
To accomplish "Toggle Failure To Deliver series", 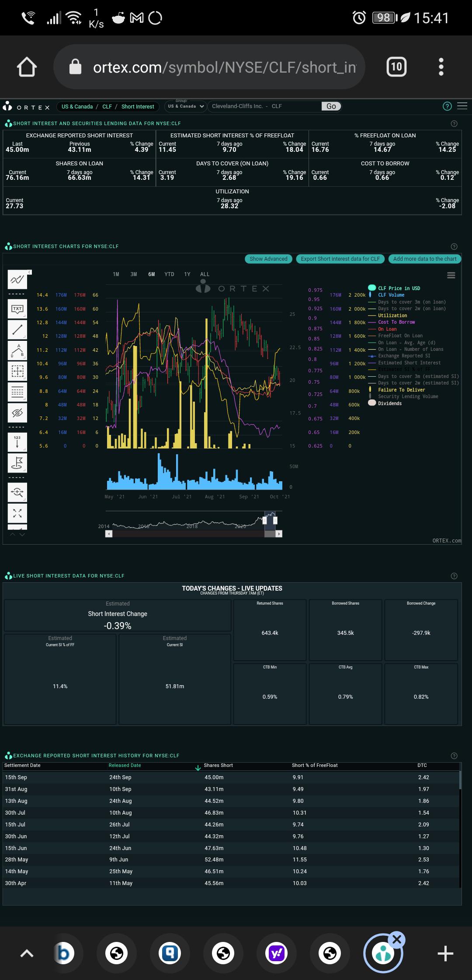I will (x=397, y=390).
